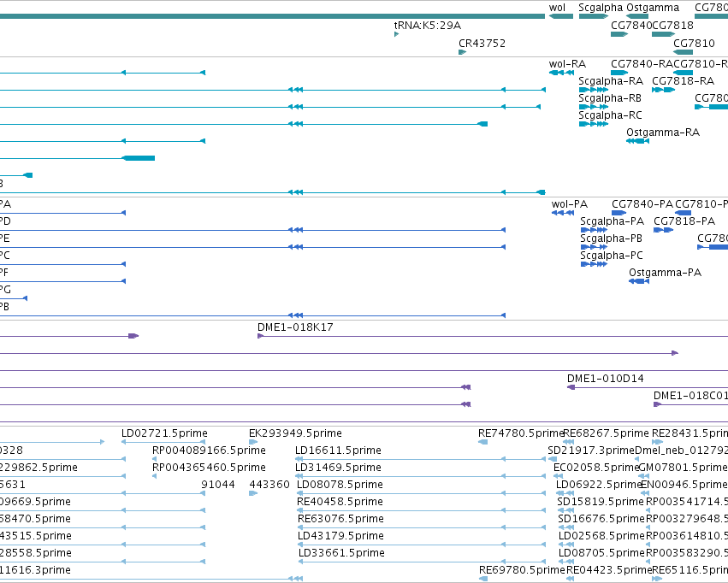Select the SD21917.3prime EST label
Screen dimensions: 728x583
click(591, 450)
